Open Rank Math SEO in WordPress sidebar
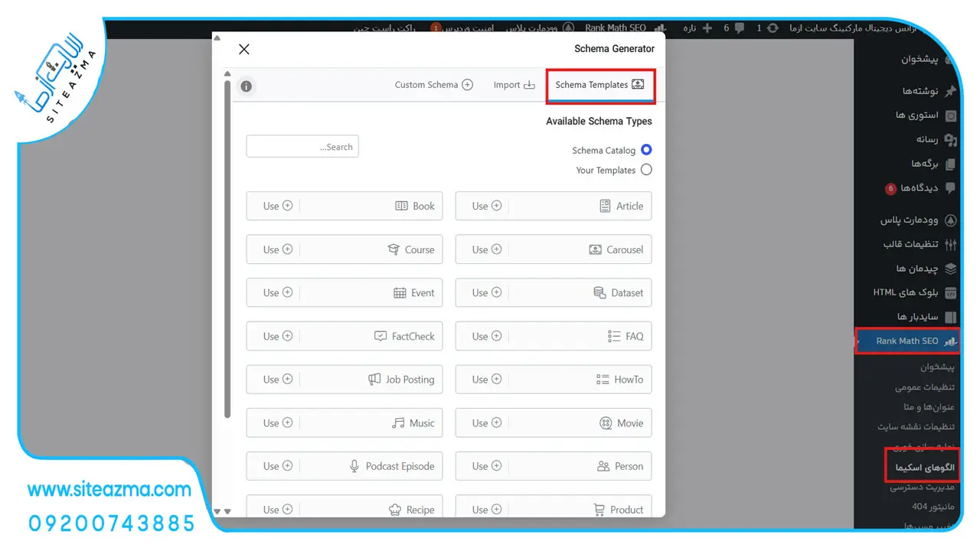 pos(908,341)
